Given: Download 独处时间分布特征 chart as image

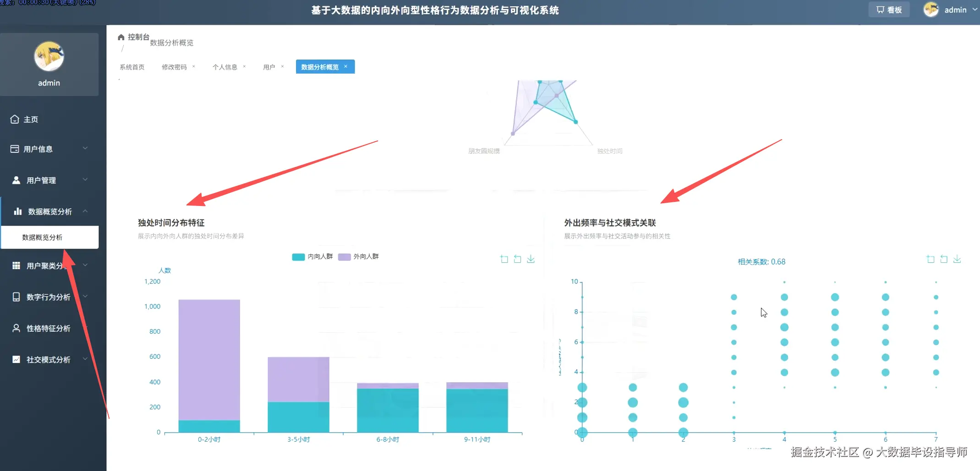Looking at the screenshot, I should pyautogui.click(x=531, y=259).
